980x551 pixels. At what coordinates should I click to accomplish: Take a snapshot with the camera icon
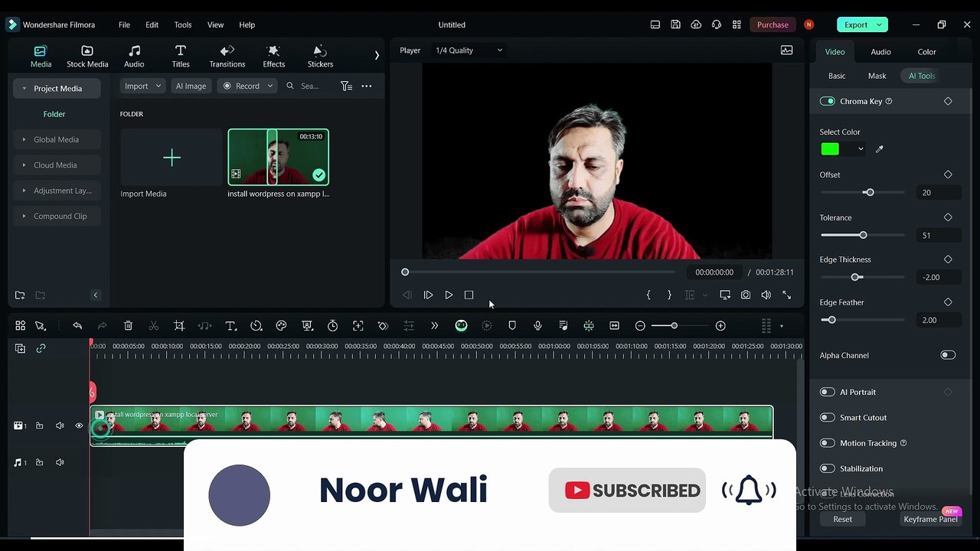click(x=746, y=295)
